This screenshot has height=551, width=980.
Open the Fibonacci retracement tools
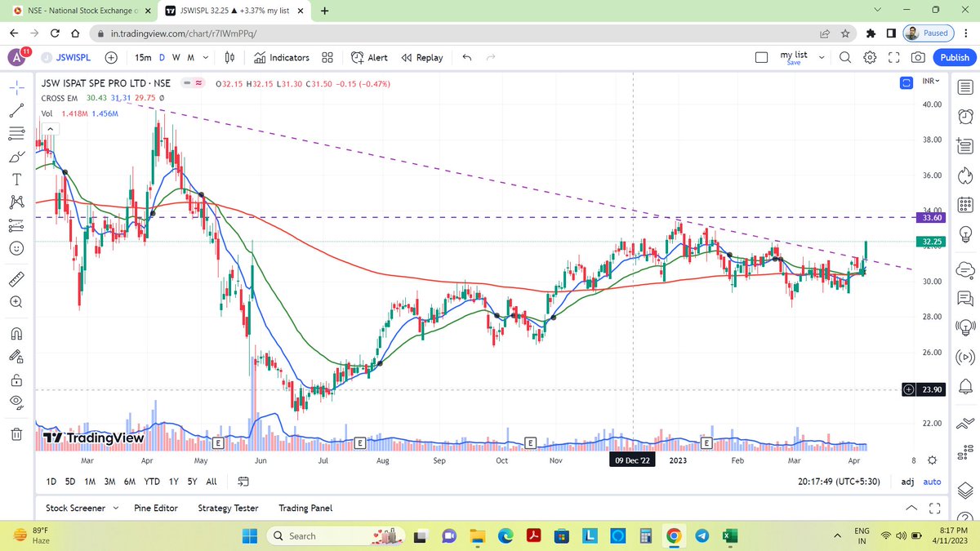[16, 133]
